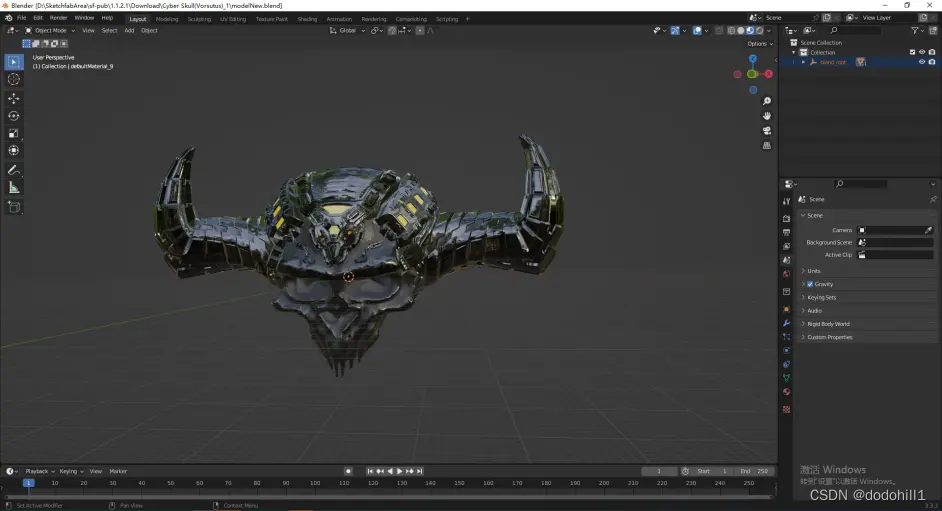Screen dimensions: 942x511
Task: Uncheck the Gravity checkbox
Action: (810, 284)
